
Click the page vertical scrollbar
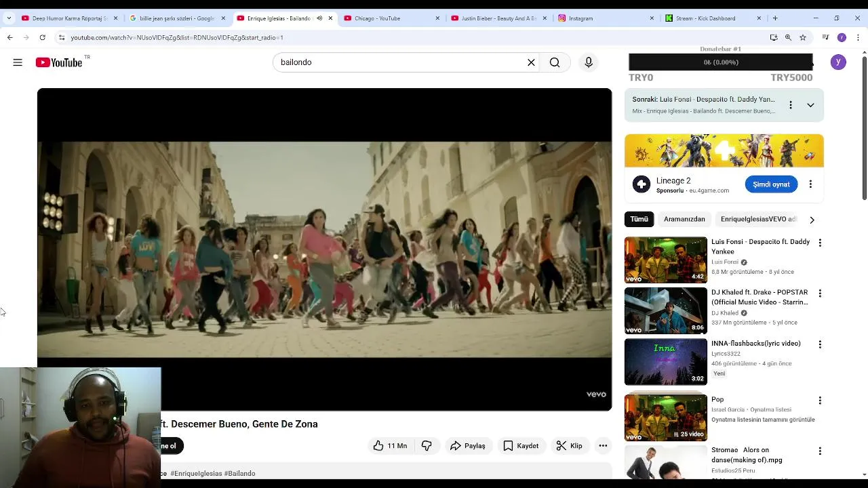click(x=864, y=129)
